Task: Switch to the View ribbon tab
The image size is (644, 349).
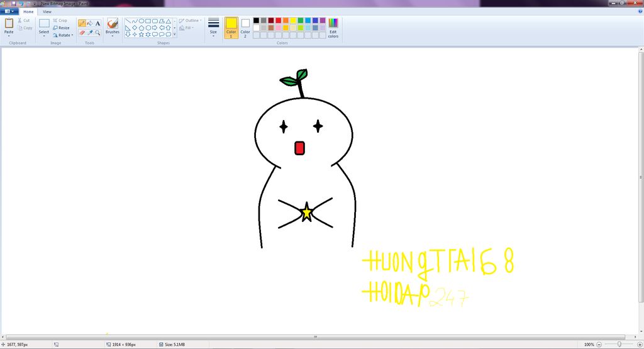Action: coord(47,11)
